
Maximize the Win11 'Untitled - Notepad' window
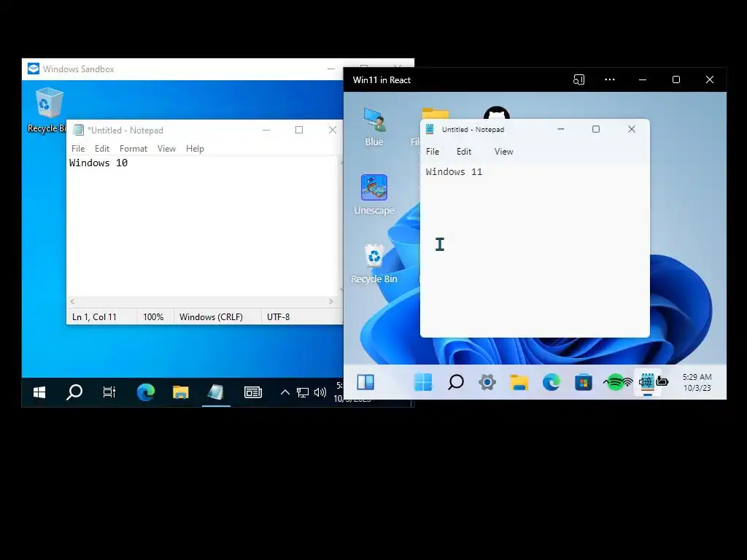pyautogui.click(x=596, y=129)
